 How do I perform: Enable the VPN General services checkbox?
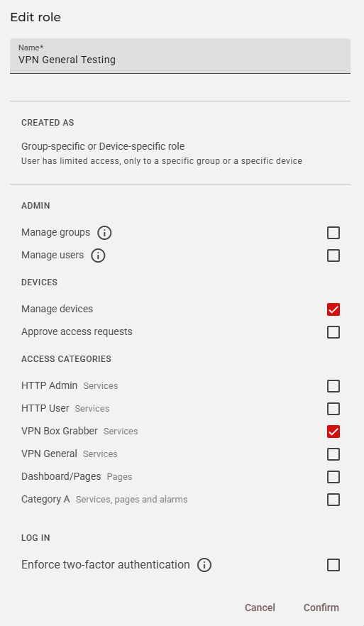pos(333,454)
